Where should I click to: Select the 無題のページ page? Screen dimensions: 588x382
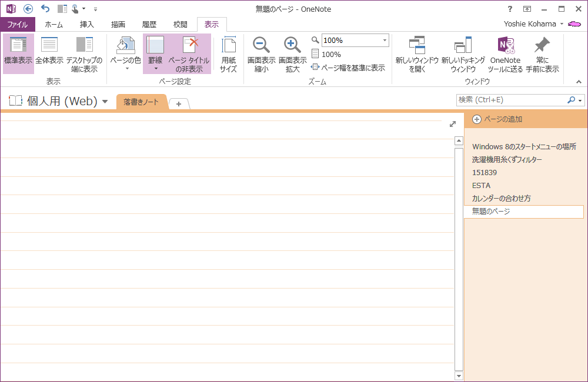pyautogui.click(x=524, y=212)
